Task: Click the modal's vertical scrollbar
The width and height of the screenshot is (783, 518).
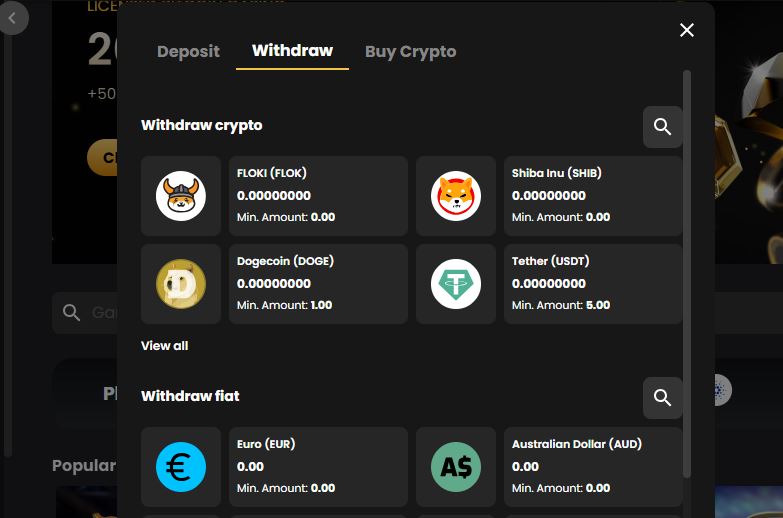Action: pos(687,270)
